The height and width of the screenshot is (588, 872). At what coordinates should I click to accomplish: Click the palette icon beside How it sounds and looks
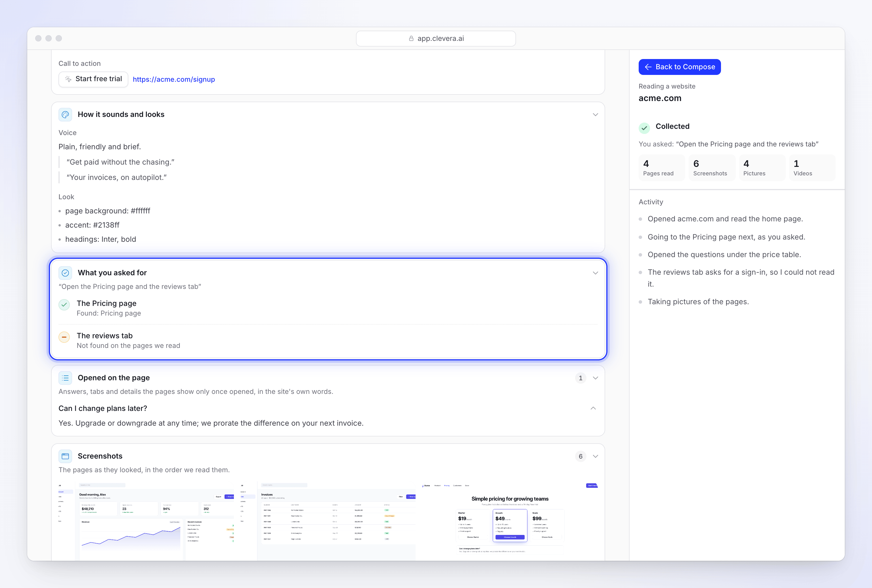click(x=65, y=114)
